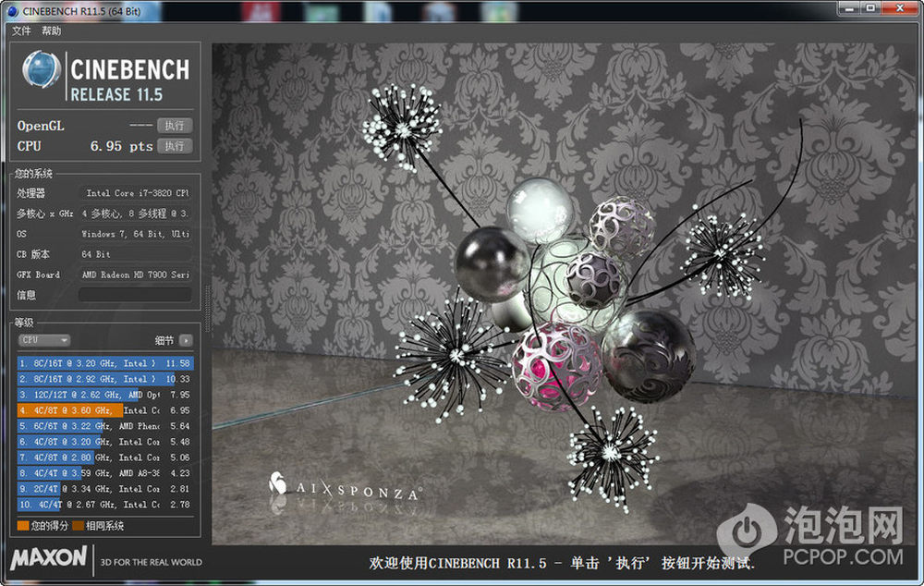The height and width of the screenshot is (586, 924).
Task: Open the 文件 menu
Action: pyautogui.click(x=21, y=31)
